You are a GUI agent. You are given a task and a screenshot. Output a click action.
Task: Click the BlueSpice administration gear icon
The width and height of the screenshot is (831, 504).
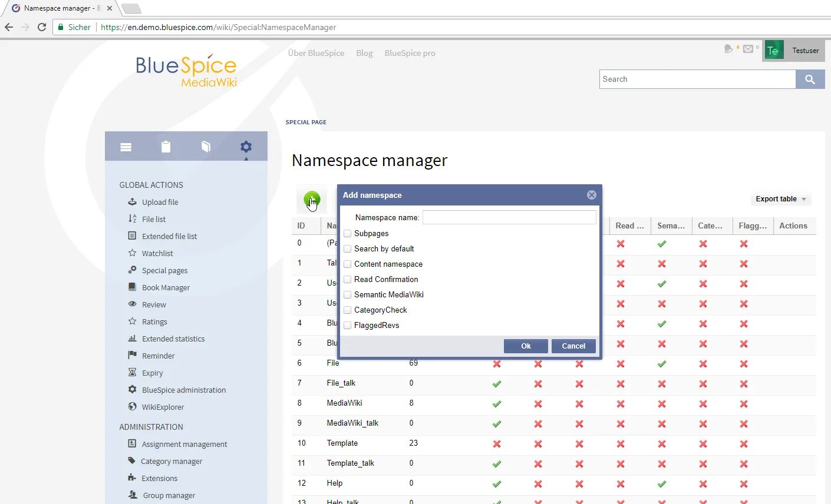pyautogui.click(x=133, y=390)
